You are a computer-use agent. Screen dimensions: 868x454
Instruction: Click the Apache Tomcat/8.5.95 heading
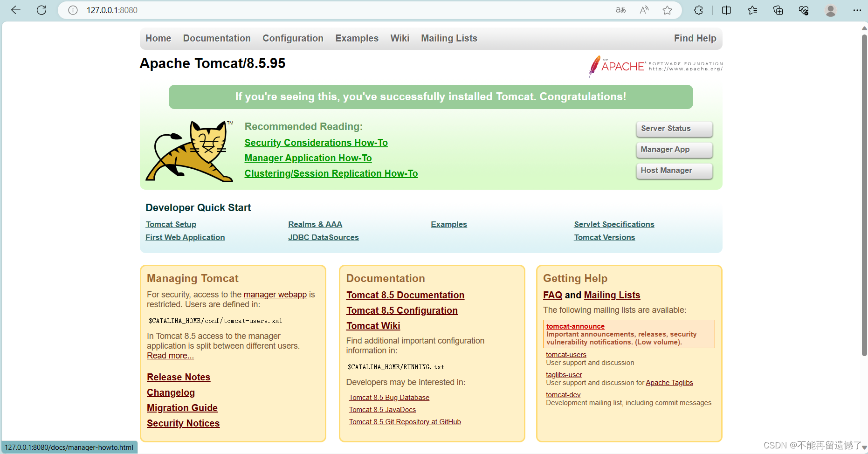pos(213,63)
